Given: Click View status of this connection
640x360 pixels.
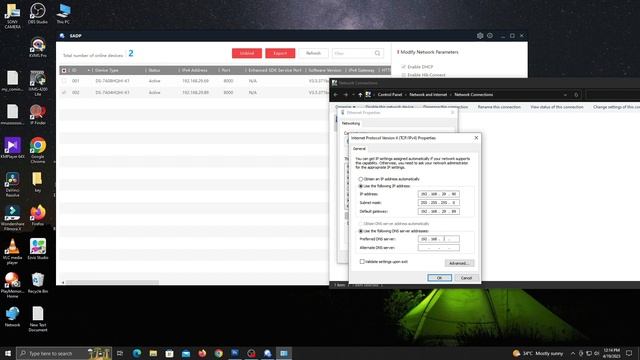Looking at the screenshot, I should coord(557,107).
